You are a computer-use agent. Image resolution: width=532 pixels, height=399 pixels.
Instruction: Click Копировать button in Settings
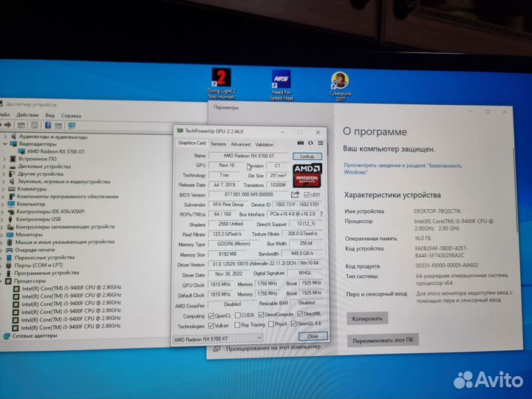[367, 318]
